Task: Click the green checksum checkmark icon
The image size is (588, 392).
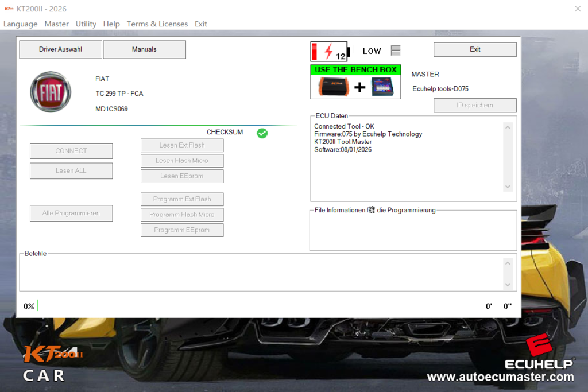Action: pos(262,133)
